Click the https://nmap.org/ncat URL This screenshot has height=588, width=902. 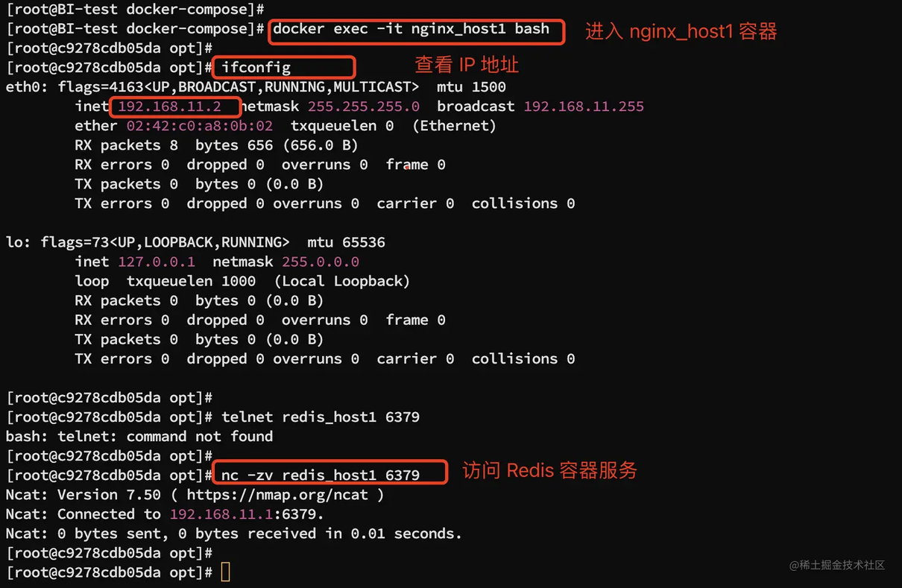(277, 495)
